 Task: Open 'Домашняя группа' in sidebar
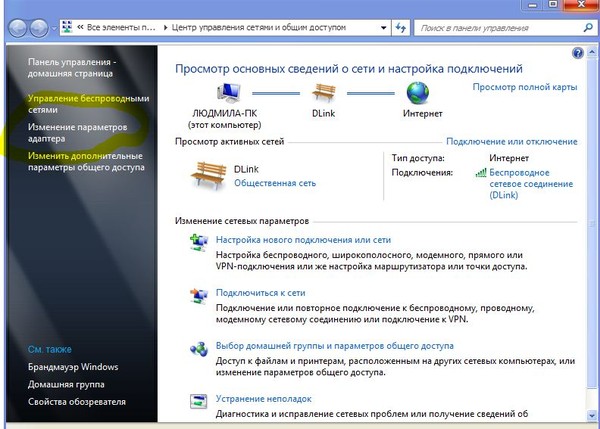pyautogui.click(x=66, y=384)
